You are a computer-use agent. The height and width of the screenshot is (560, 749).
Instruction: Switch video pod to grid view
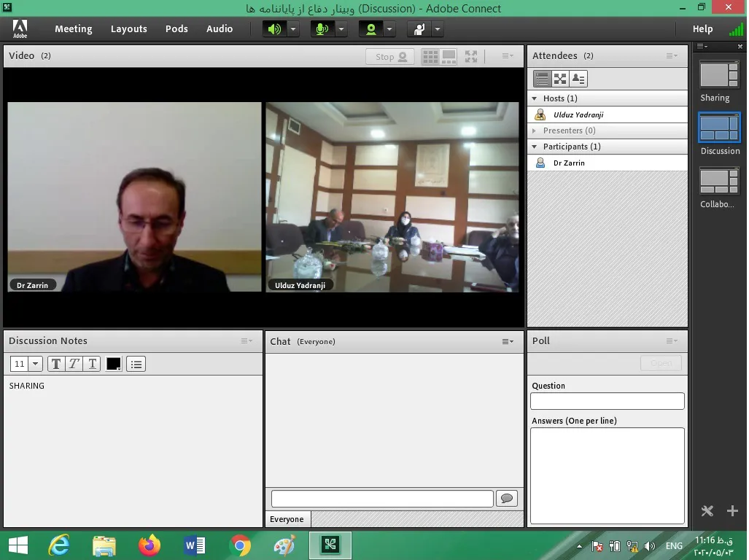click(x=430, y=56)
